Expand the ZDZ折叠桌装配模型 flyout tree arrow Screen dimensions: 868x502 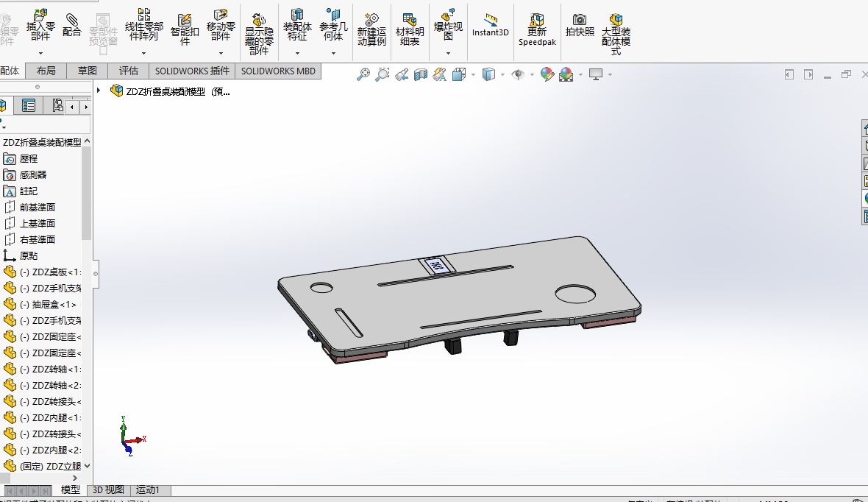pos(99,91)
